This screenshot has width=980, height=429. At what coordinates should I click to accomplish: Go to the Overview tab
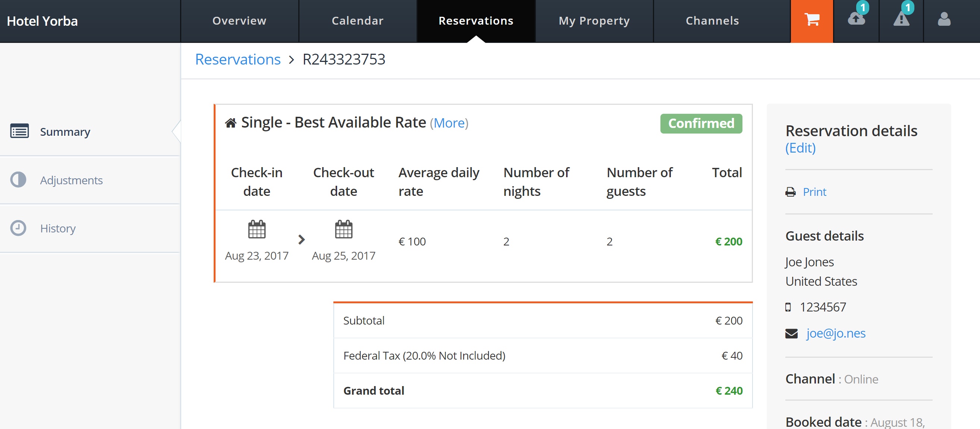239,21
